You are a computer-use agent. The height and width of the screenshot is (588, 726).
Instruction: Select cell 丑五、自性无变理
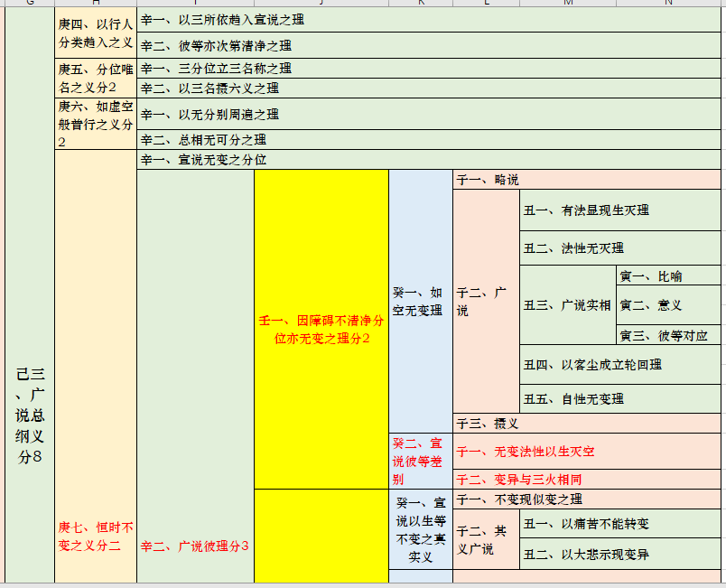tap(620, 398)
